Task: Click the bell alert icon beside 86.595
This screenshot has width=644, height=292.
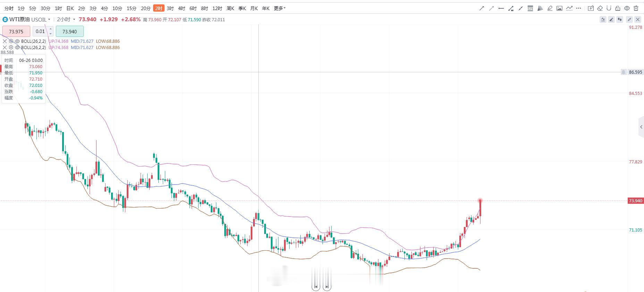Action: tap(624, 72)
